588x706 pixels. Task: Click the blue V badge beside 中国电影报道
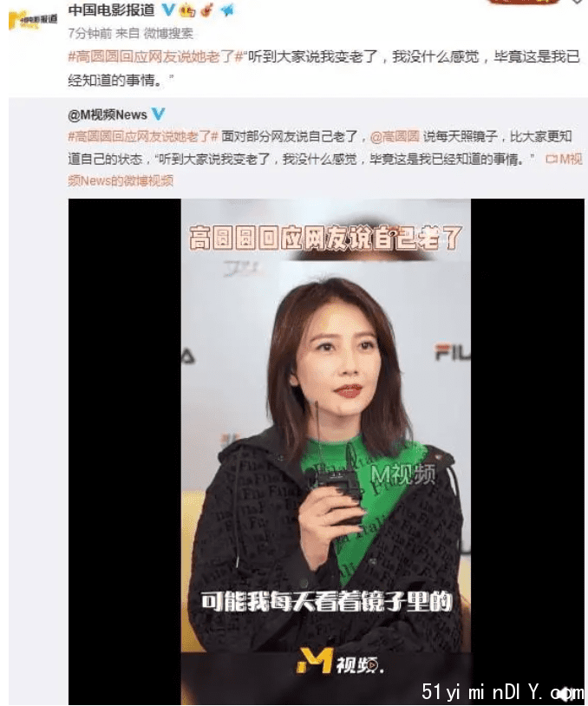click(x=168, y=10)
